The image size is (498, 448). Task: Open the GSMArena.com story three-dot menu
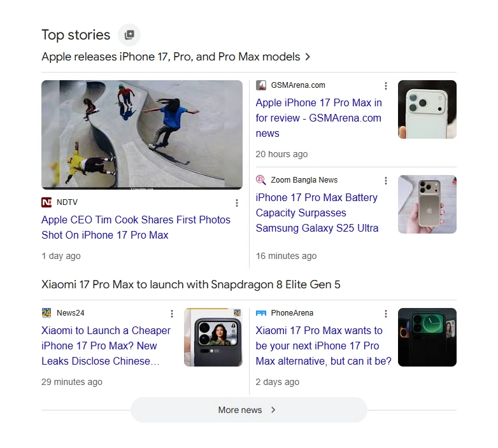pyautogui.click(x=385, y=86)
